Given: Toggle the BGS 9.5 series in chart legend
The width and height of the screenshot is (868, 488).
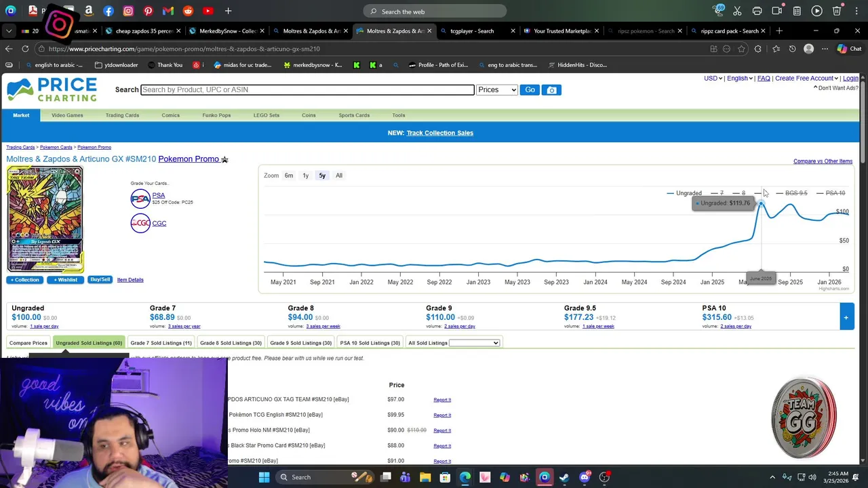Looking at the screenshot, I should coord(791,193).
